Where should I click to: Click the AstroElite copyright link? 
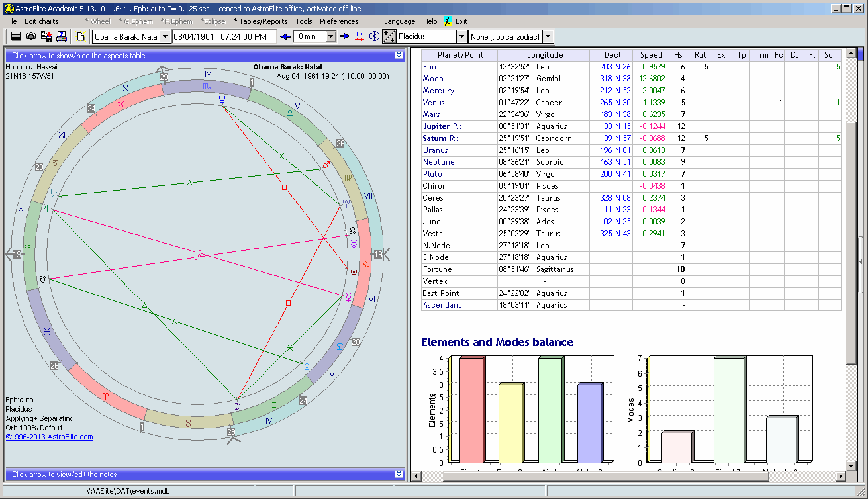[x=50, y=437]
